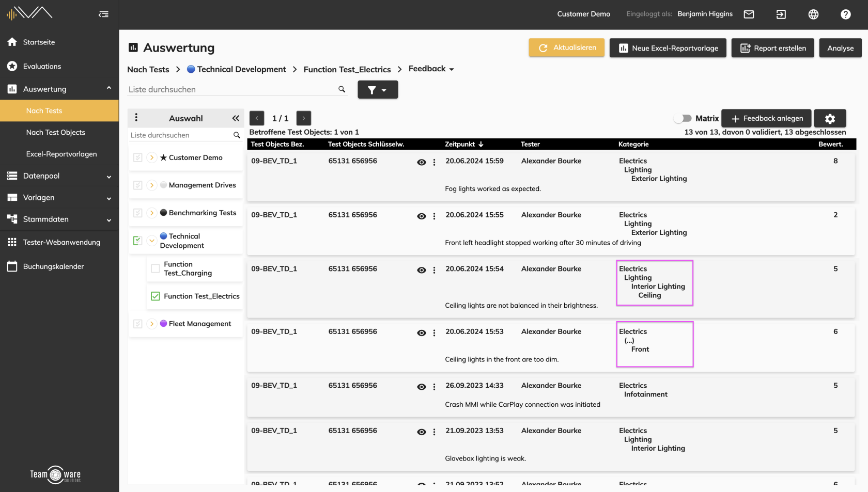Open the Feedback breadcrumb dropdown

coord(431,69)
